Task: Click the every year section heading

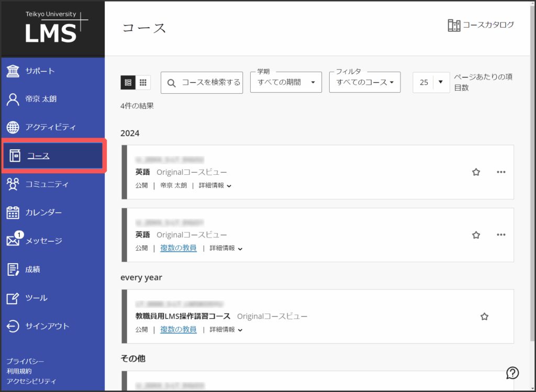Action: click(x=141, y=277)
